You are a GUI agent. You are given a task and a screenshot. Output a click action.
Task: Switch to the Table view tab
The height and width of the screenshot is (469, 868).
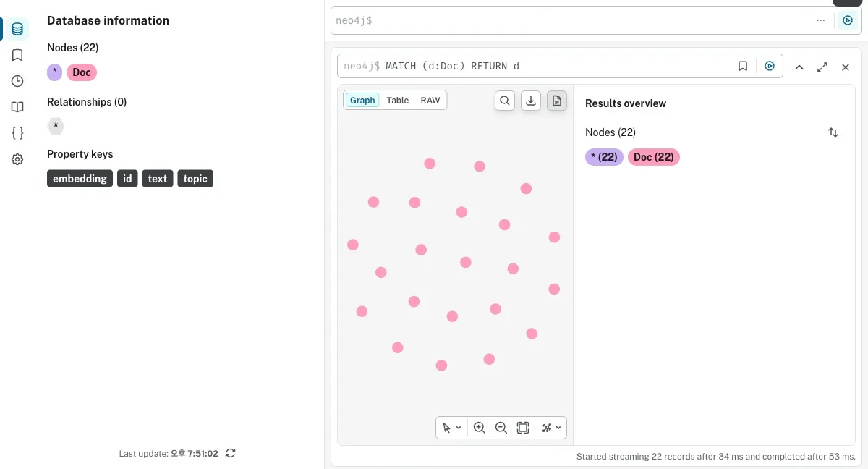(398, 101)
